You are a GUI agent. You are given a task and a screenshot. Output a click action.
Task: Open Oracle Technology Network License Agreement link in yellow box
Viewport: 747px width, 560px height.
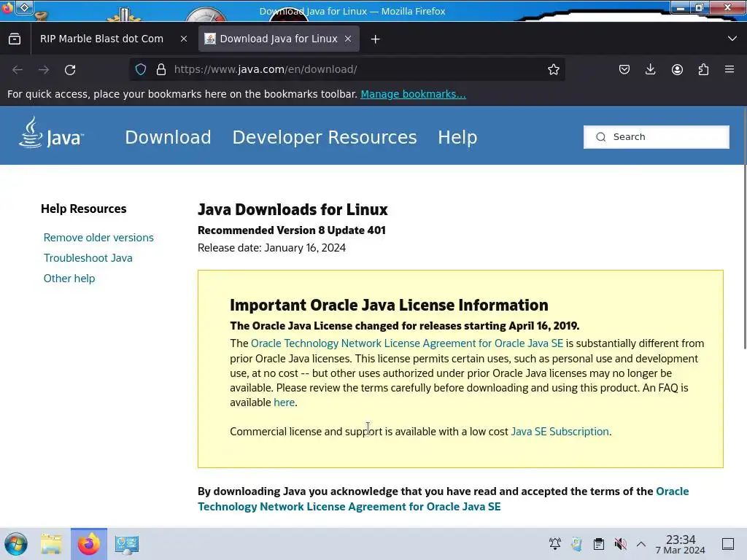point(407,343)
